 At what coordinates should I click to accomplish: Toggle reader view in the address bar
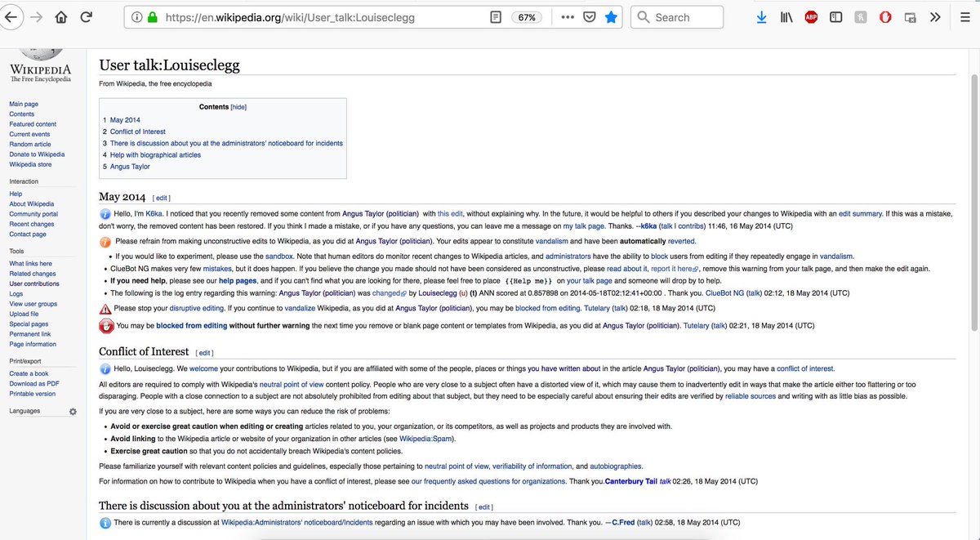[495, 17]
